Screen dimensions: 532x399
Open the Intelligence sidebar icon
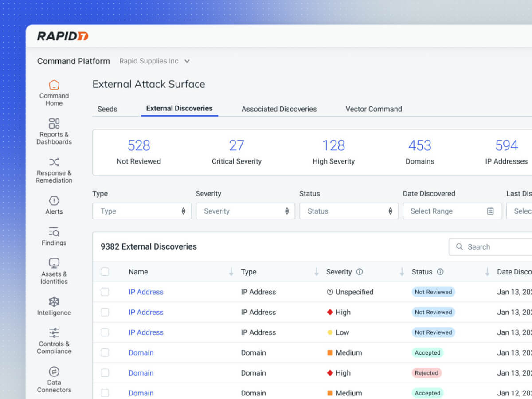[x=54, y=302]
